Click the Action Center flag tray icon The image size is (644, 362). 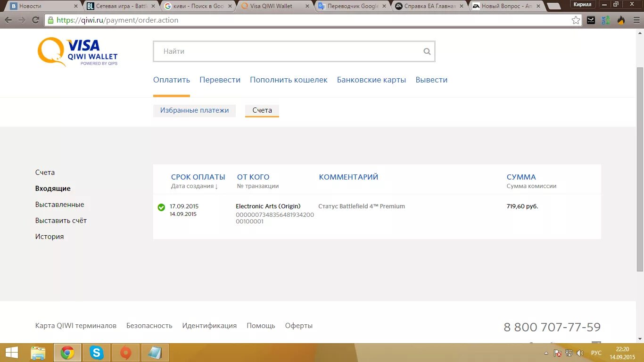coord(557,353)
